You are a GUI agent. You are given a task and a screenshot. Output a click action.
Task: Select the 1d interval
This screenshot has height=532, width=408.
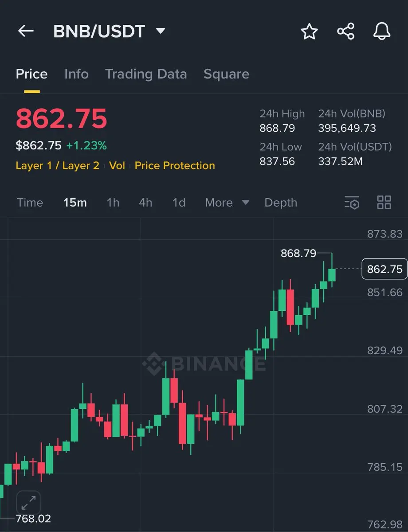(x=179, y=203)
